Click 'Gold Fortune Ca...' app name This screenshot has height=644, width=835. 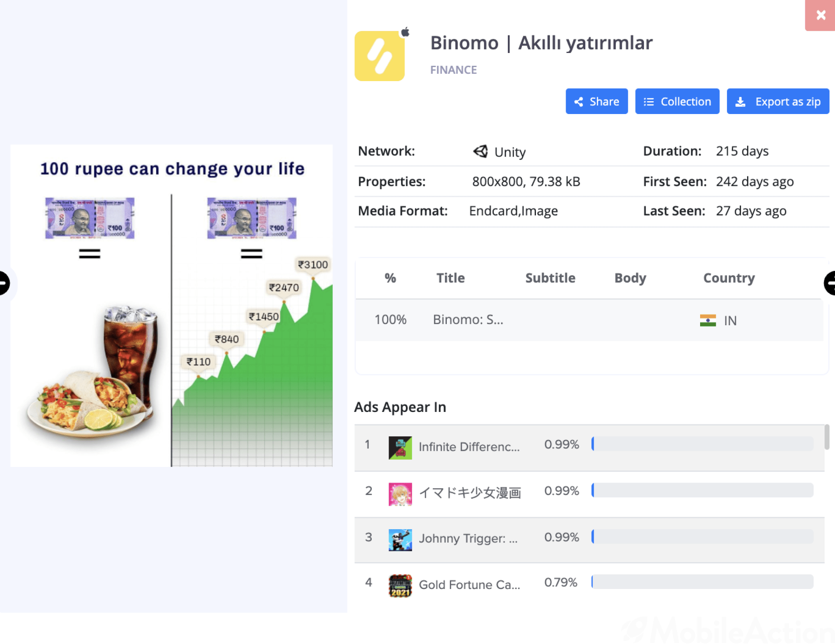[469, 585]
